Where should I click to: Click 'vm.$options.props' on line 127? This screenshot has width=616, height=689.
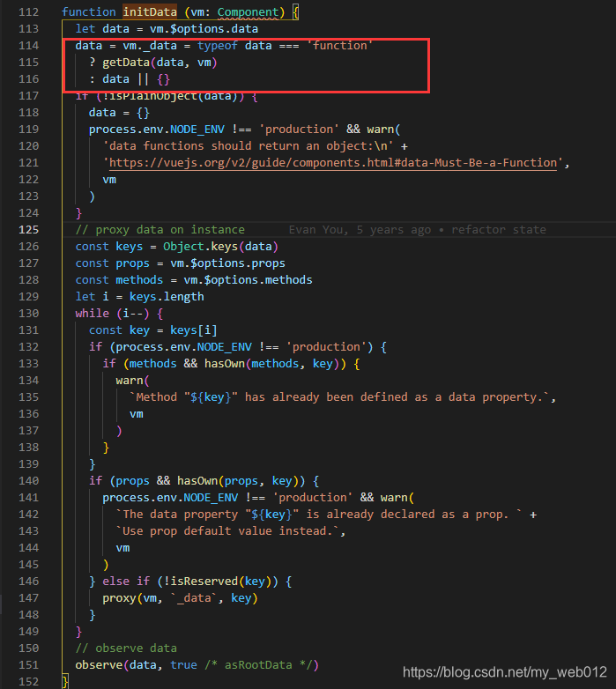click(227, 263)
